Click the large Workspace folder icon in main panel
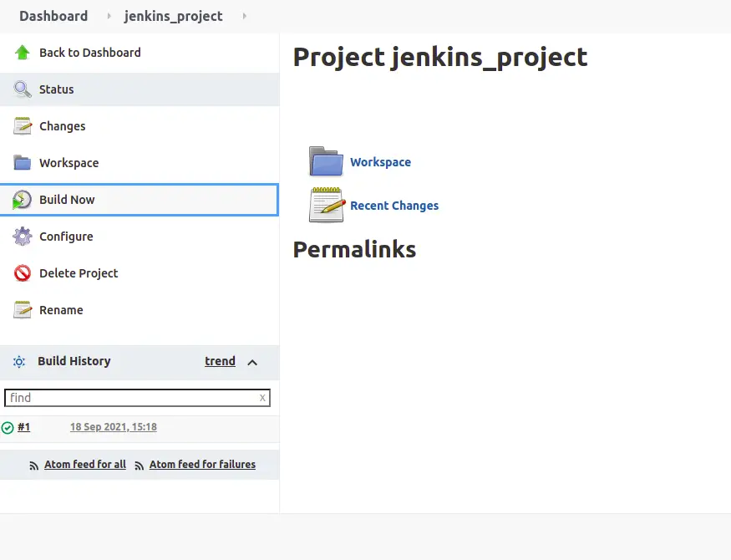 [326, 161]
